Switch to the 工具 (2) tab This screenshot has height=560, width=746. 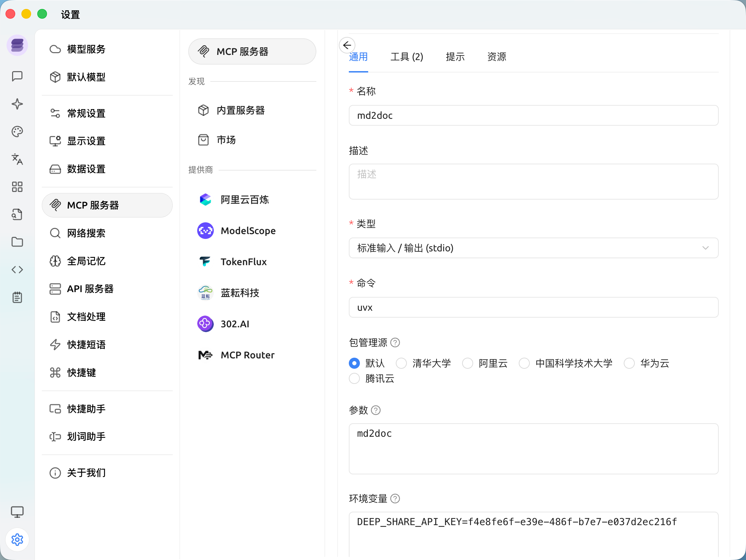(x=407, y=57)
